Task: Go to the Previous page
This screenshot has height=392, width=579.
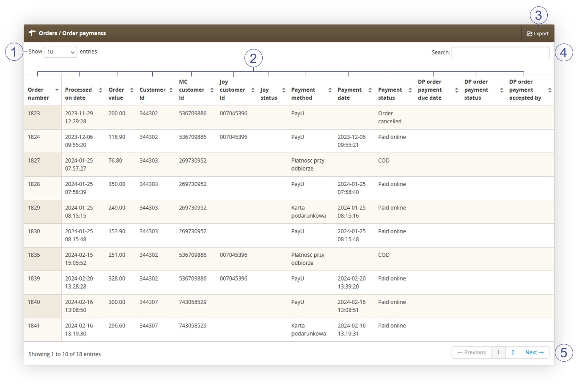Action: (472, 352)
